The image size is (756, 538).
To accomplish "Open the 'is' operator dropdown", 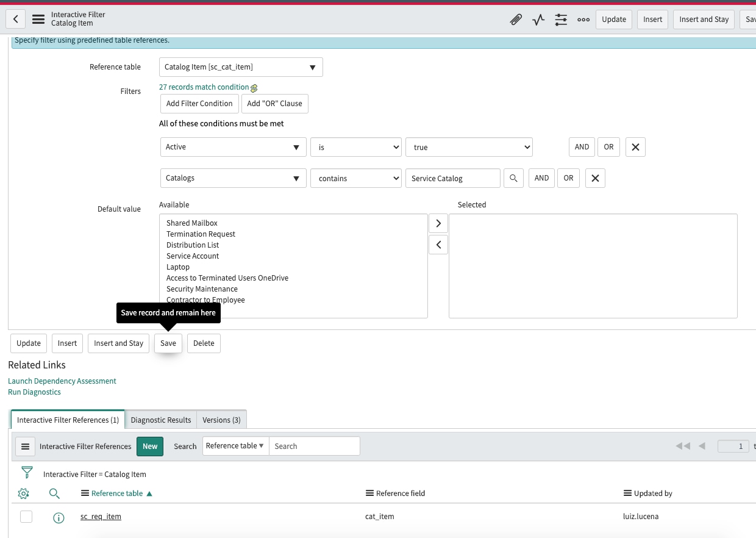I will point(356,147).
